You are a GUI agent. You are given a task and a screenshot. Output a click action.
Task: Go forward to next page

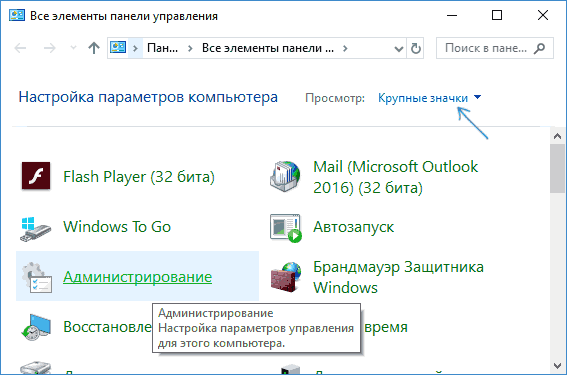[50, 48]
